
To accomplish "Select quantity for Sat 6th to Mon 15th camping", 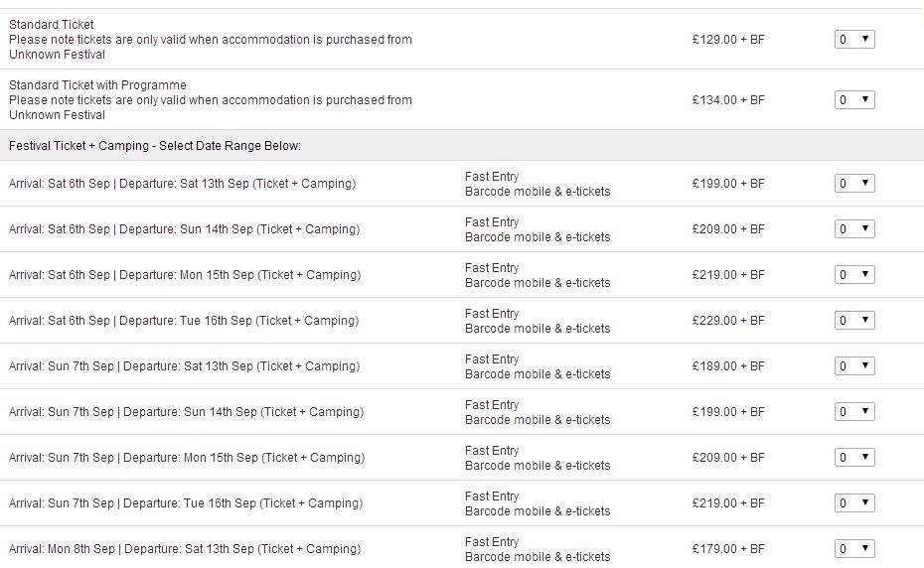I will click(854, 275).
